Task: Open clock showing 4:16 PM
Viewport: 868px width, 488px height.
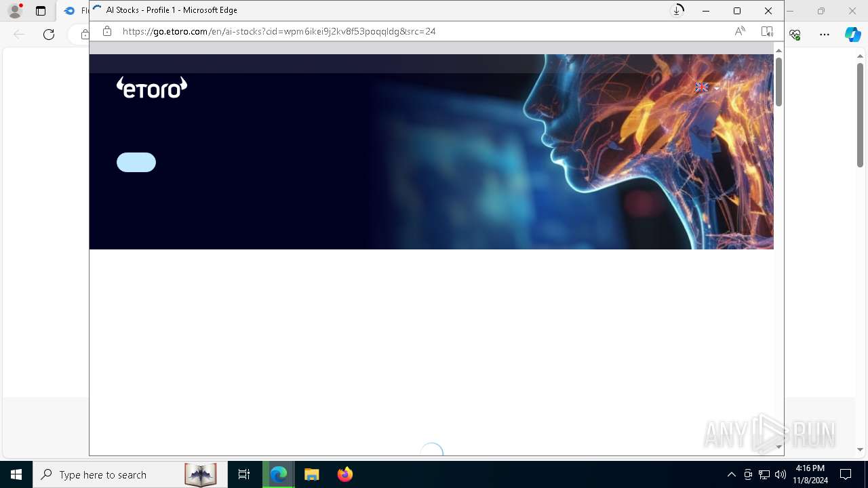Action: (x=810, y=474)
